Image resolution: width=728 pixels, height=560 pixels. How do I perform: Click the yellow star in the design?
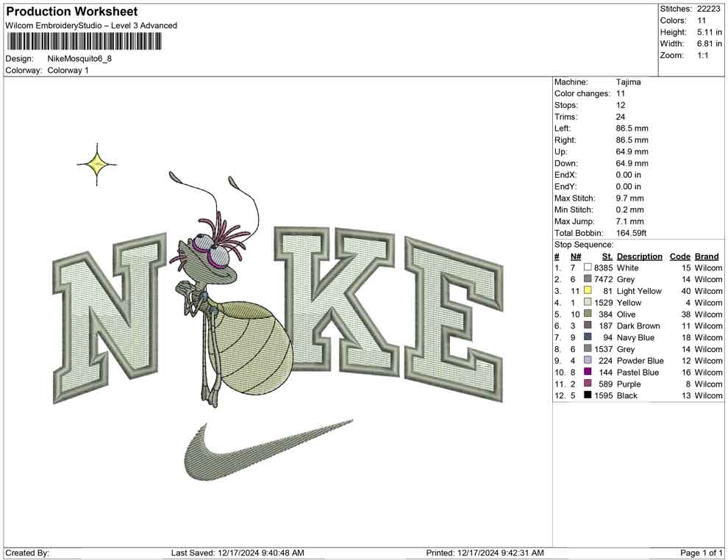tap(97, 164)
